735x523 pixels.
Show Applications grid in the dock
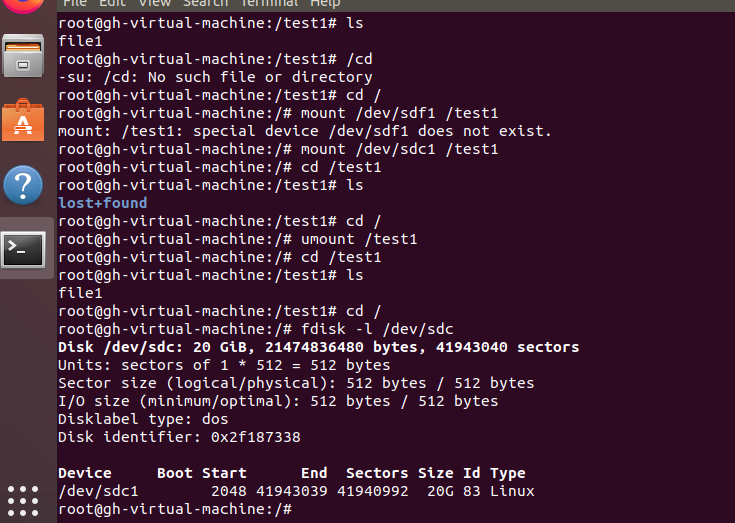(23, 501)
